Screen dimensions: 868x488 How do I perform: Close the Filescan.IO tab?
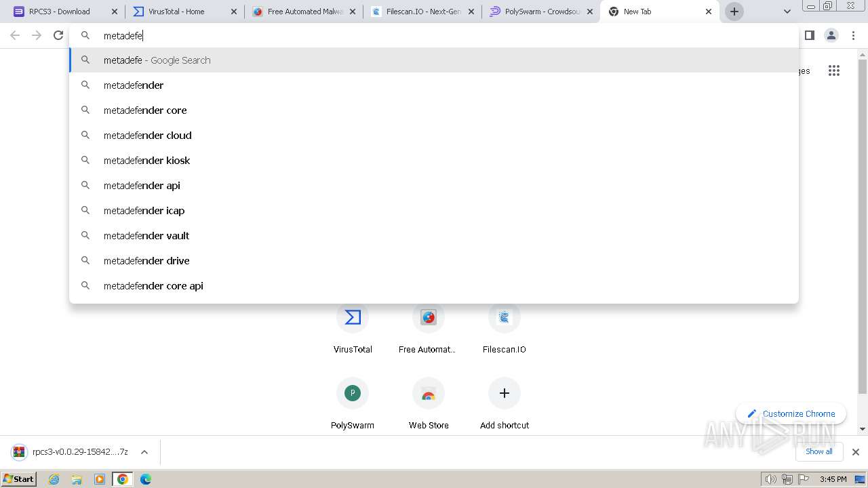tap(471, 12)
